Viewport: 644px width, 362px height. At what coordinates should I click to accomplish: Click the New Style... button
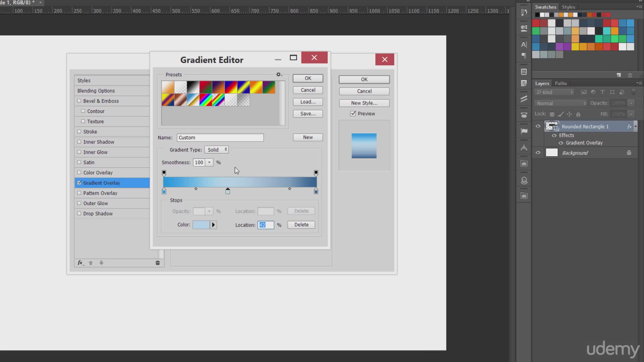click(x=364, y=103)
